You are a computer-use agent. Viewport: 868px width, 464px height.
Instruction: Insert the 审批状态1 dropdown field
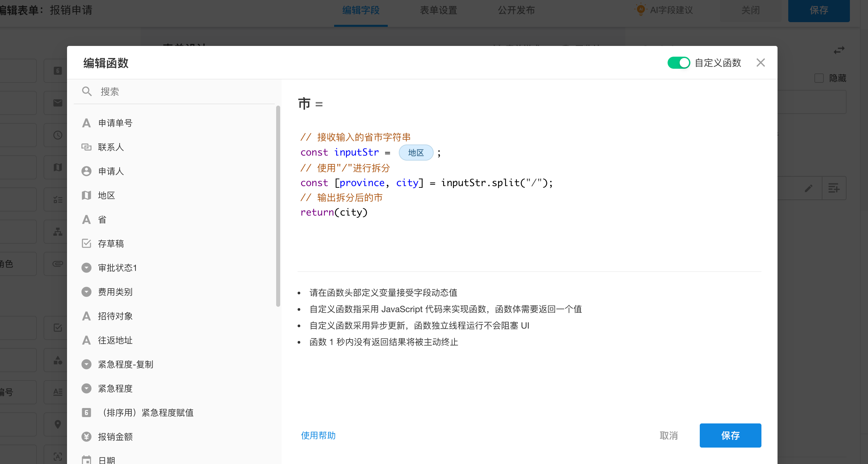117,268
